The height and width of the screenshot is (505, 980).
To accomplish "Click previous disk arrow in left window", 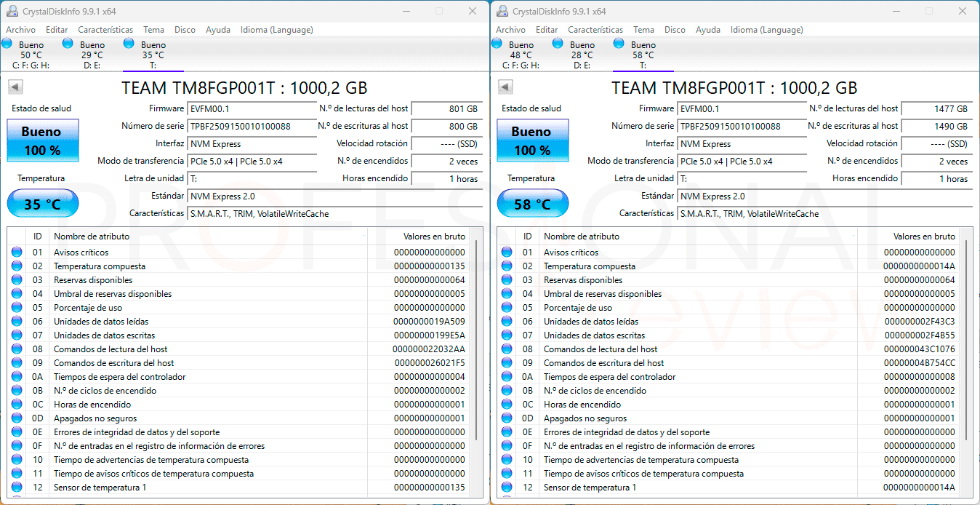I will [15, 87].
